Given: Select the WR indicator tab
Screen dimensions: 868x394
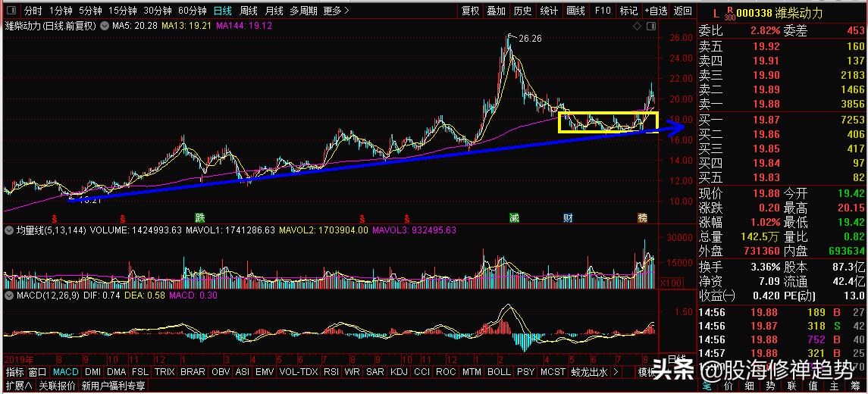Looking at the screenshot, I should click(352, 372).
